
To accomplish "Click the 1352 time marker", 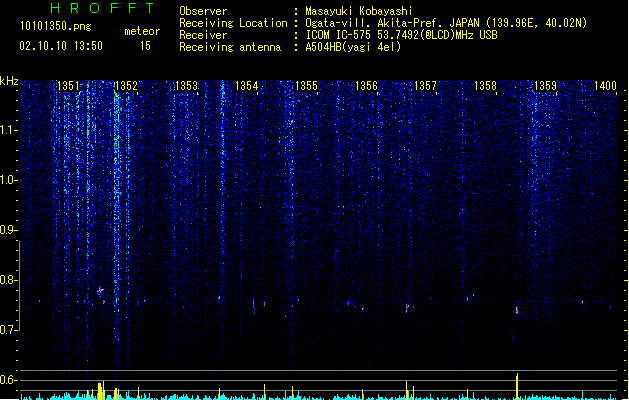I will 126,86.
